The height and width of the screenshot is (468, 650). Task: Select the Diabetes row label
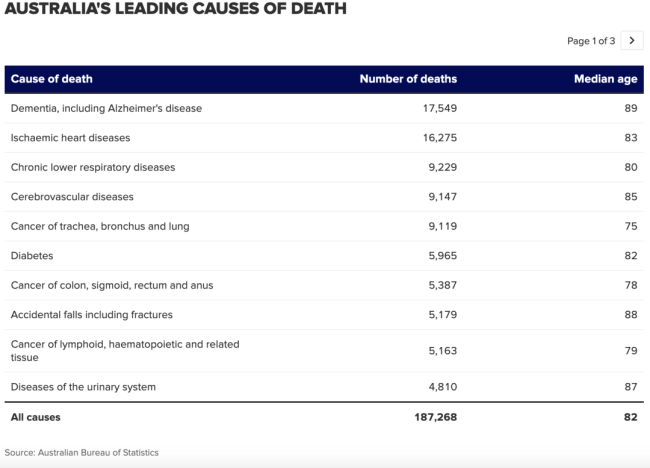pyautogui.click(x=32, y=256)
